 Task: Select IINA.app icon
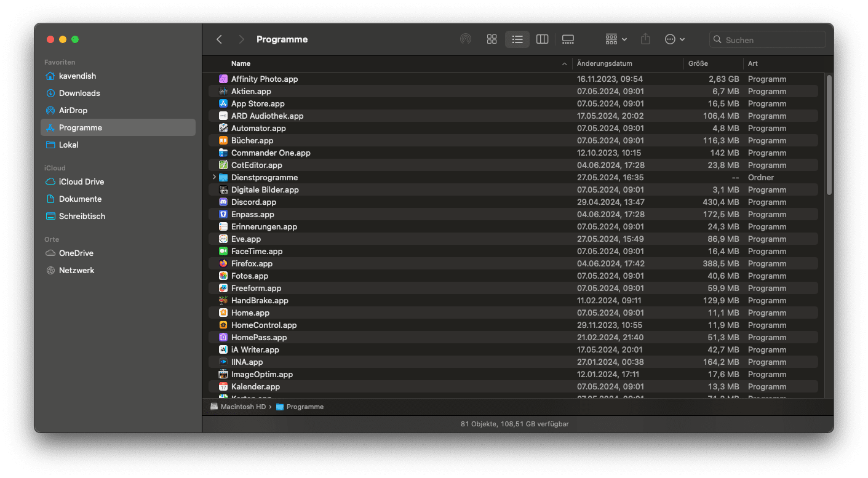pyautogui.click(x=223, y=362)
